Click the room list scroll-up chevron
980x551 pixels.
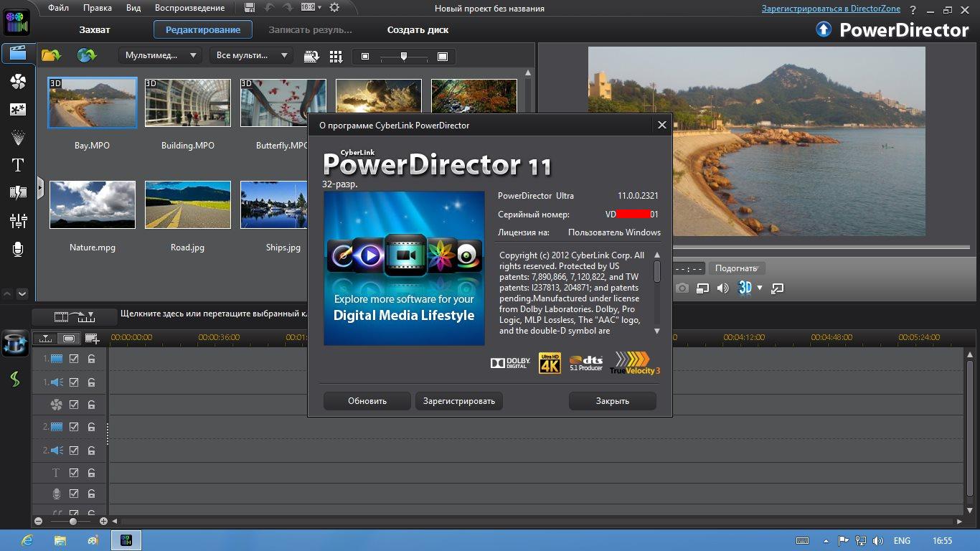click(x=8, y=293)
